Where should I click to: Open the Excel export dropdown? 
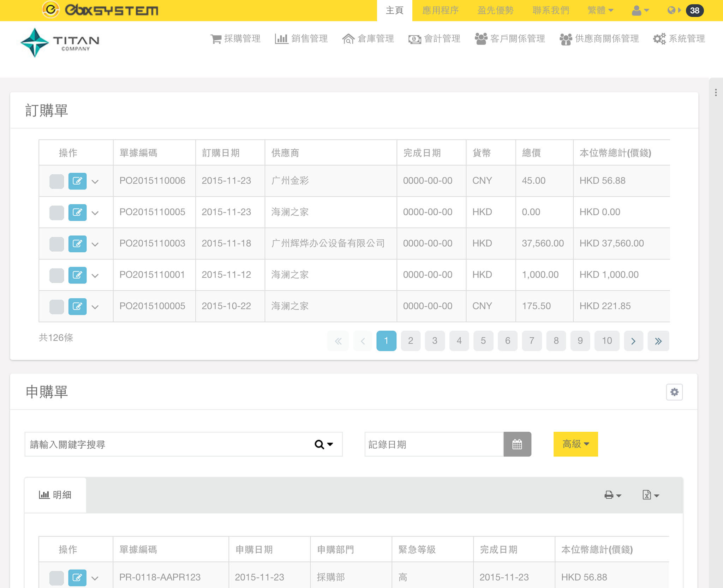pyautogui.click(x=651, y=495)
